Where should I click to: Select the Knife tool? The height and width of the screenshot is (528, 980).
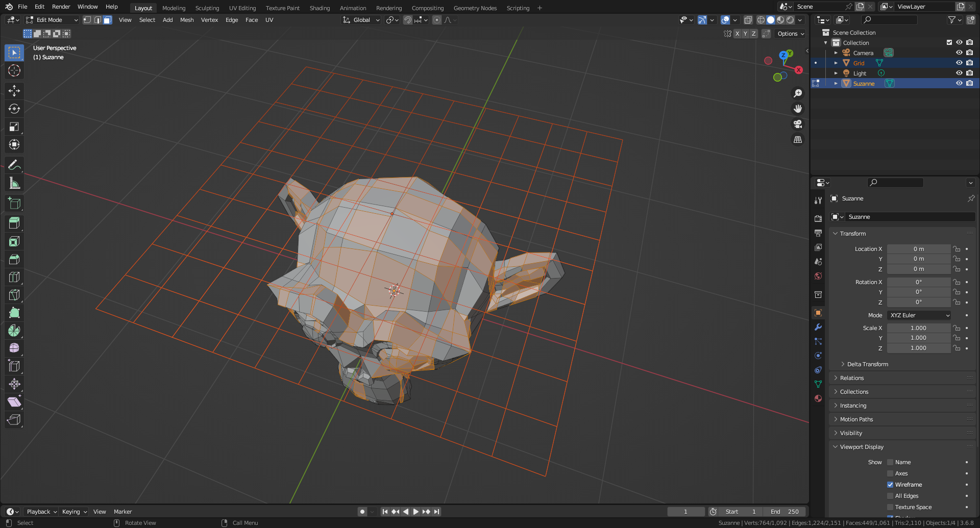[x=14, y=295]
